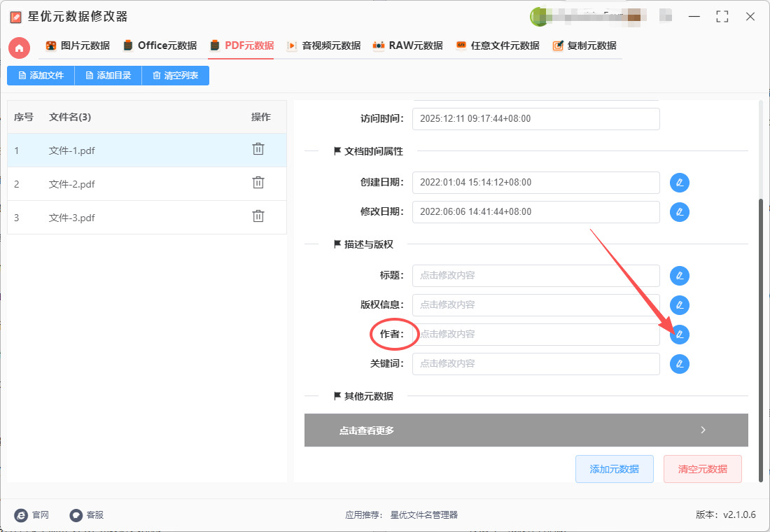The height and width of the screenshot is (532, 770).
Task: Click the 文档时间属性 section heading
Action: click(368, 151)
